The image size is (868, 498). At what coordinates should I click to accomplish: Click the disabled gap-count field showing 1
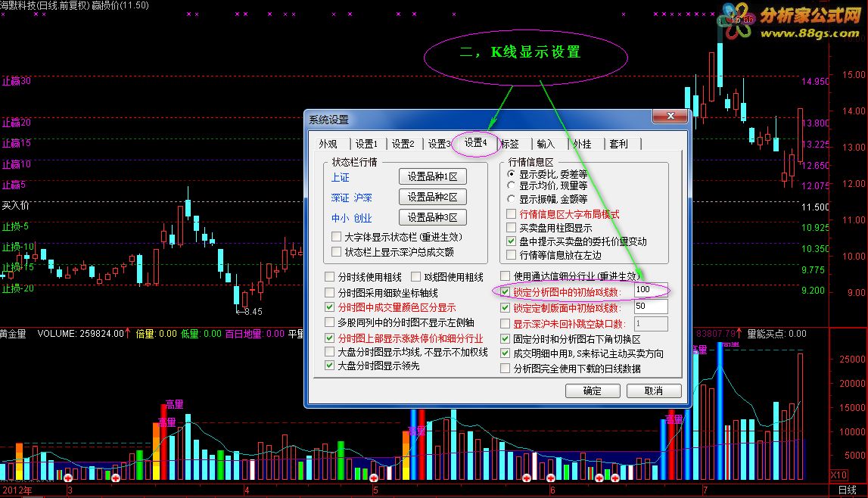click(x=651, y=324)
